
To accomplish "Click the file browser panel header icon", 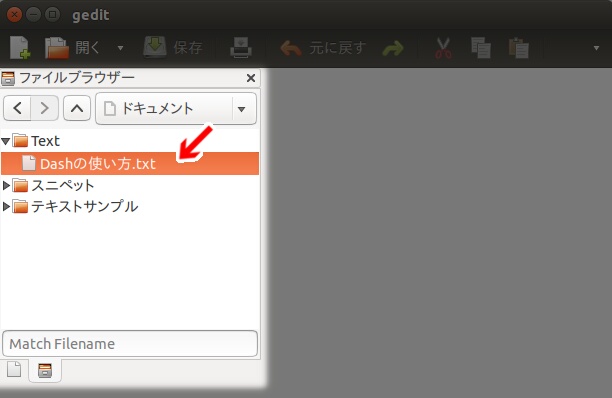I will pos(8,78).
